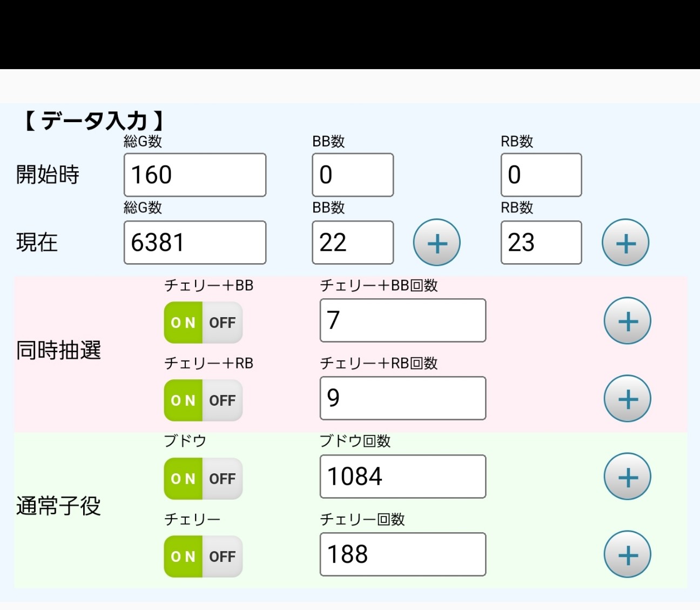700x610 pixels.
Task: Turn off the チェリー＋BB switch
Action: (x=223, y=323)
